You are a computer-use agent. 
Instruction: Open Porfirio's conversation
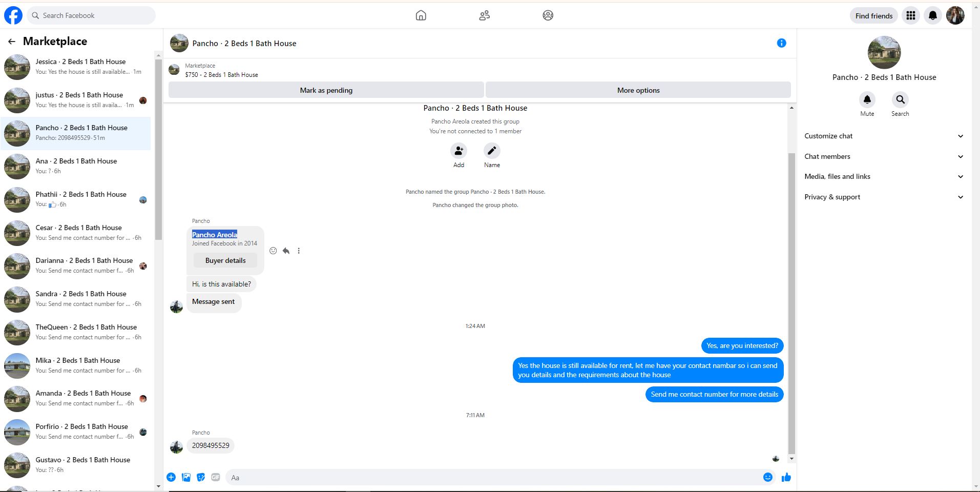pyautogui.click(x=77, y=432)
